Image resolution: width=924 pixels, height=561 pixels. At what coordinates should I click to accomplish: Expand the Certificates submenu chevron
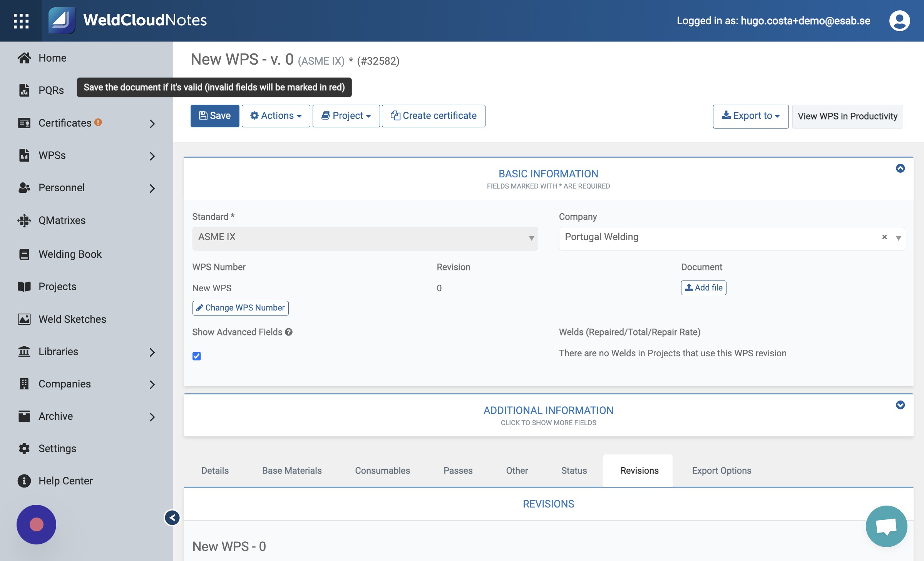(x=152, y=124)
